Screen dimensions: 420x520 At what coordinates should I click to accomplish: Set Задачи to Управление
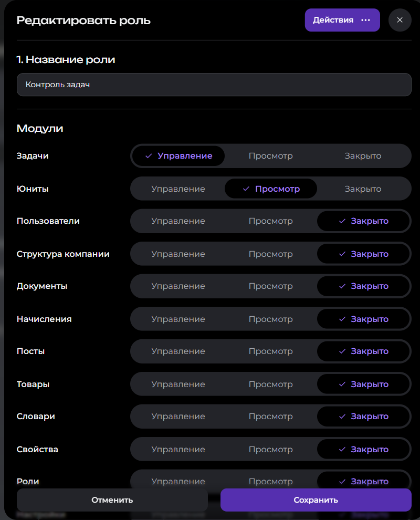[178, 156]
